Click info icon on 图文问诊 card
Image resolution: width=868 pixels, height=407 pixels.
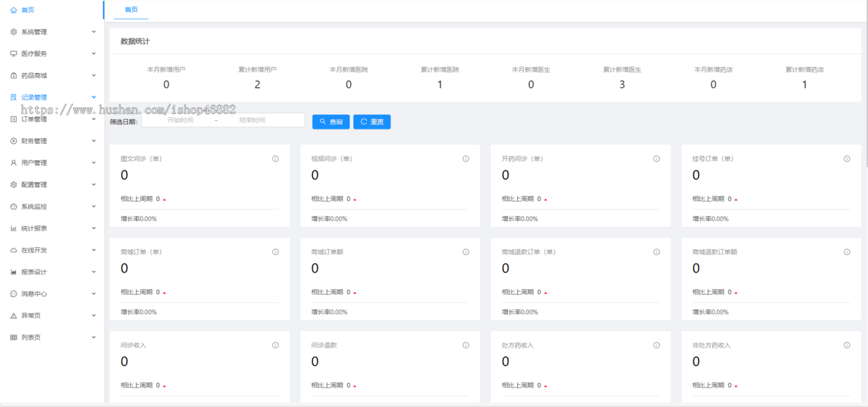[x=276, y=158]
